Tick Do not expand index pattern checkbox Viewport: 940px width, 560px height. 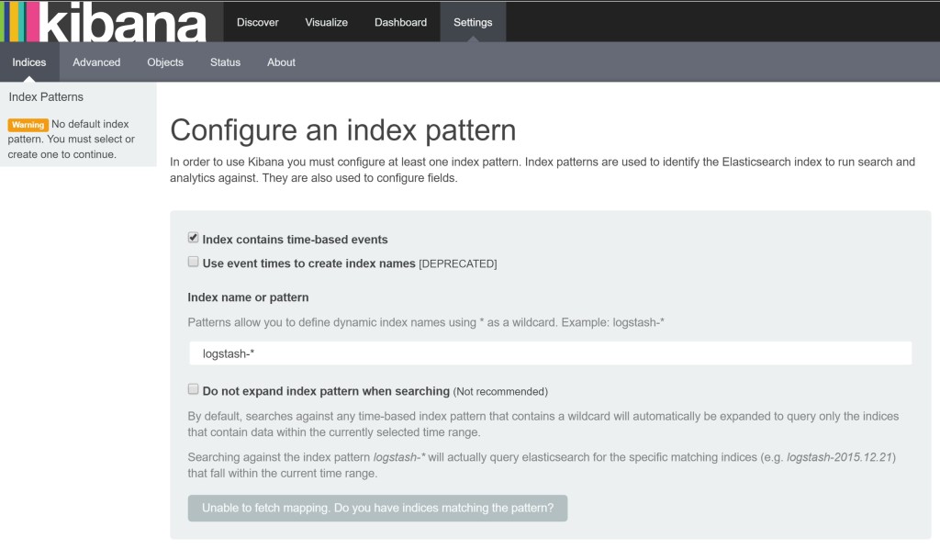[194, 389]
